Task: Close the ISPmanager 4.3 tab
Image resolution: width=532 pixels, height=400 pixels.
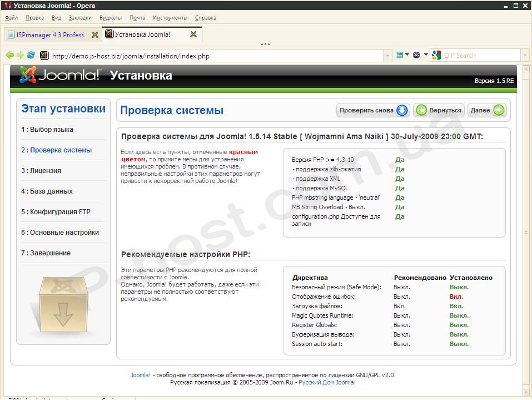Action: (x=95, y=34)
